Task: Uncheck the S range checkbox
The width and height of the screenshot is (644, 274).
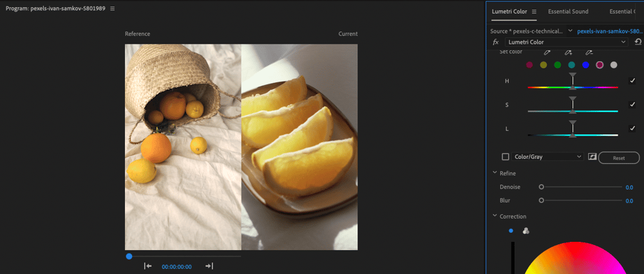Action: tap(632, 105)
